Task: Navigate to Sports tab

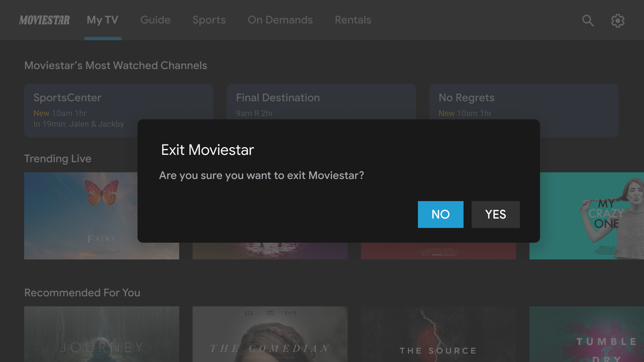Action: (x=209, y=20)
